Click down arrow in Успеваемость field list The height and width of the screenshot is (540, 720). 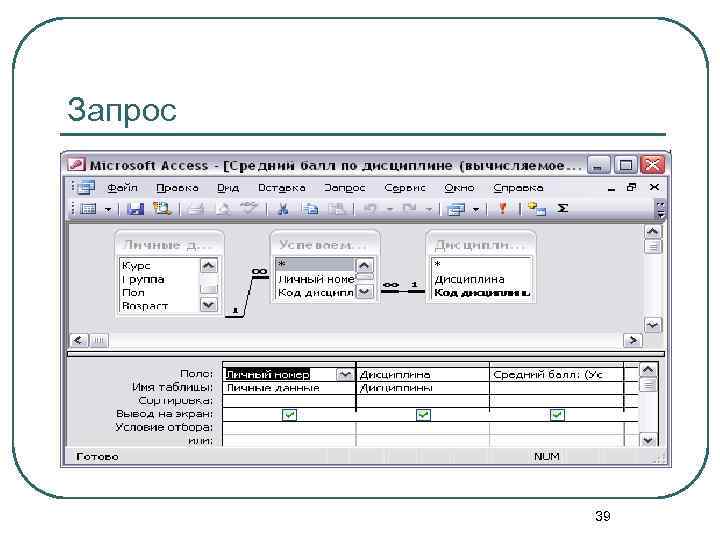coord(364,292)
